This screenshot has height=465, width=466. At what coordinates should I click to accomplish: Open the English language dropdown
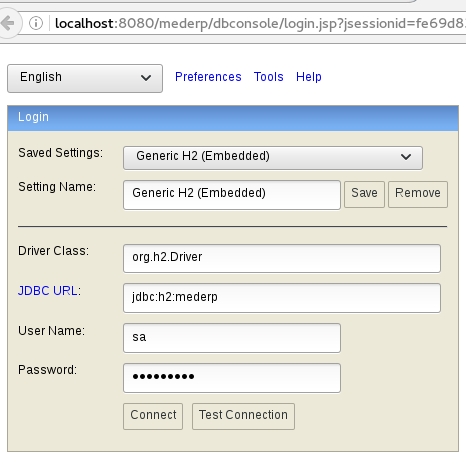[85, 78]
